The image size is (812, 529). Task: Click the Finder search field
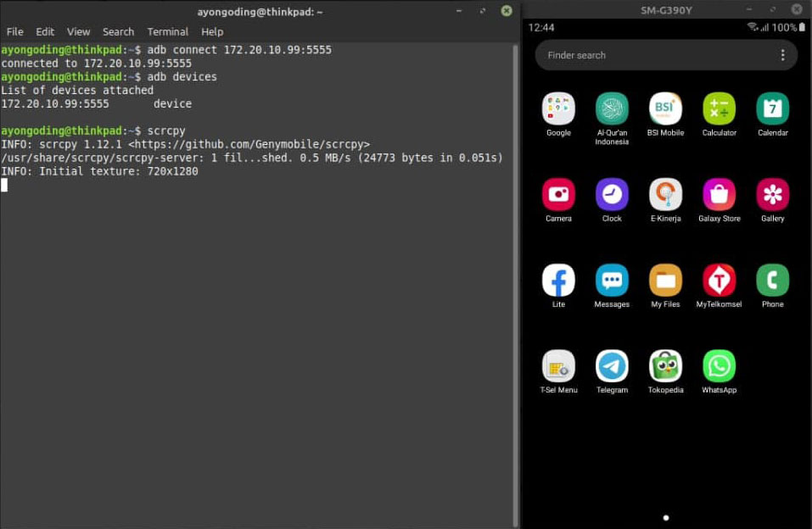(x=666, y=55)
